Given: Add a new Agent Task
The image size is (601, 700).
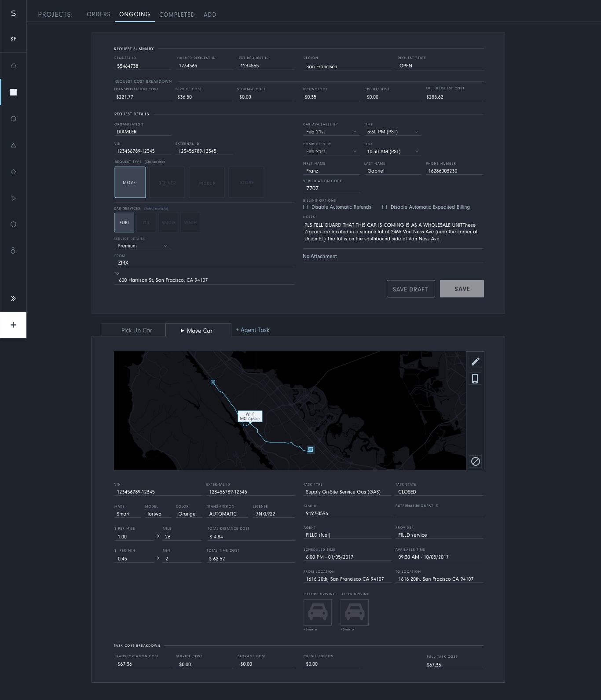Looking at the screenshot, I should click(x=253, y=330).
